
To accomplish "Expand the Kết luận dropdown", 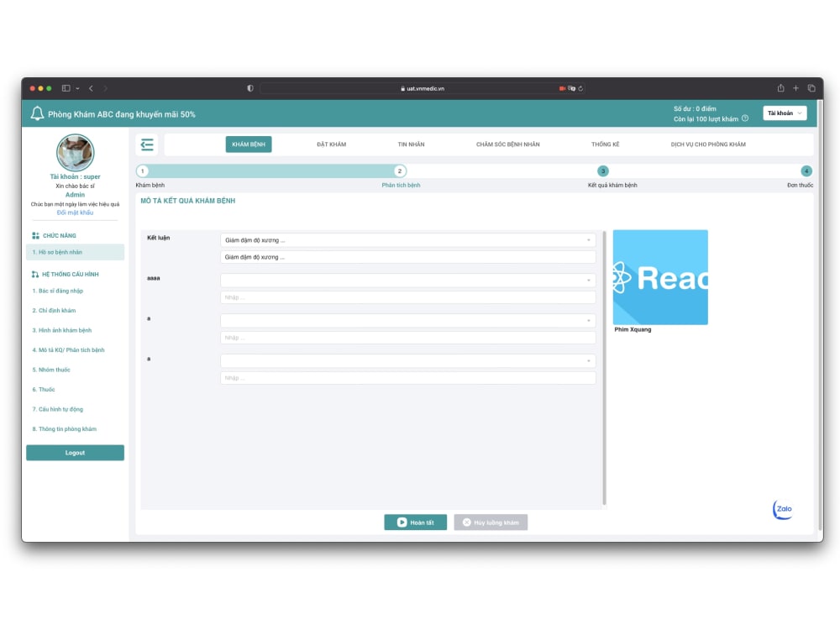I will [407, 240].
